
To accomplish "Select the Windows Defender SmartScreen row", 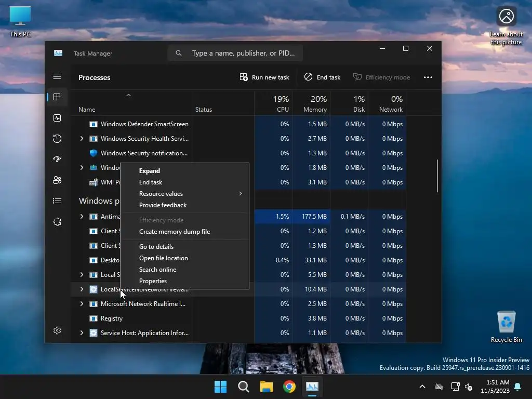I will pyautogui.click(x=238, y=124).
